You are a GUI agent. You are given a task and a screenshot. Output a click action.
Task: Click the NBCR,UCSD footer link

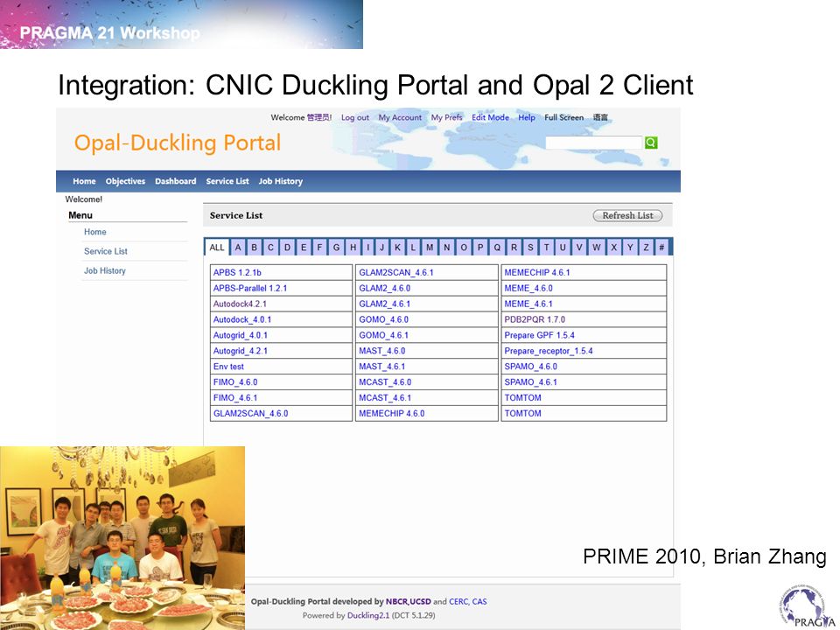pos(409,602)
